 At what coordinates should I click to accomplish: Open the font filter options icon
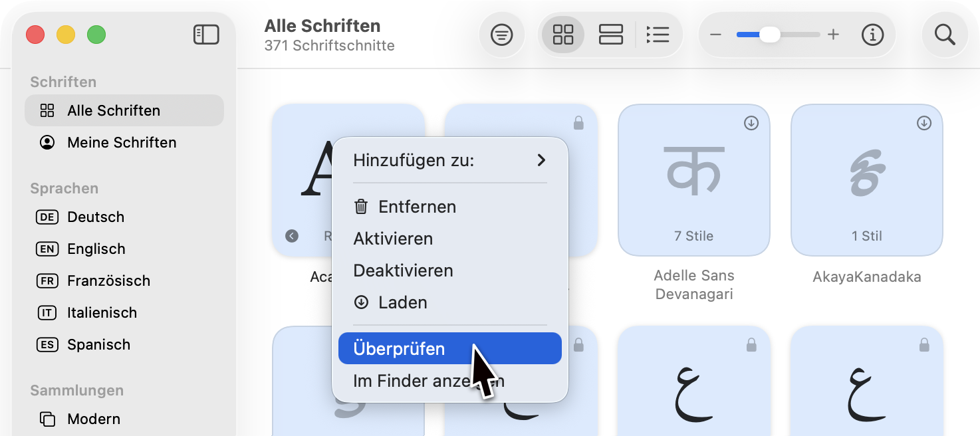coord(502,35)
